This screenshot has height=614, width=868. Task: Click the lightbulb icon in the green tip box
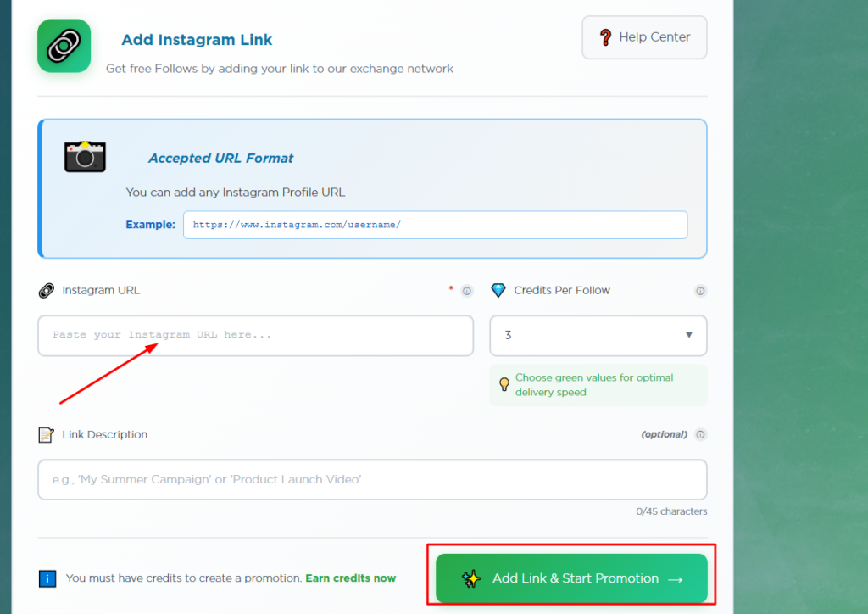[x=503, y=383]
